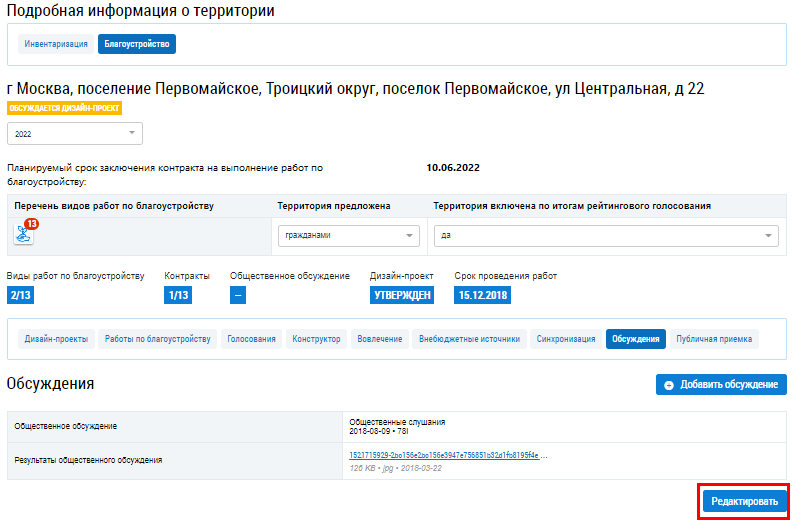Image resolution: width=803 pixels, height=528 pixels.
Task: Open the Внебюджетные источники tab
Action: click(469, 339)
